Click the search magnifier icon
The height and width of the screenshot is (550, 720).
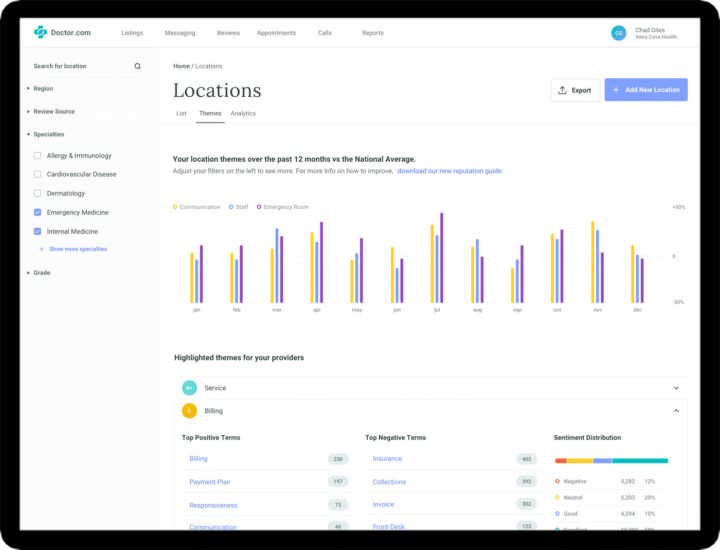[138, 66]
